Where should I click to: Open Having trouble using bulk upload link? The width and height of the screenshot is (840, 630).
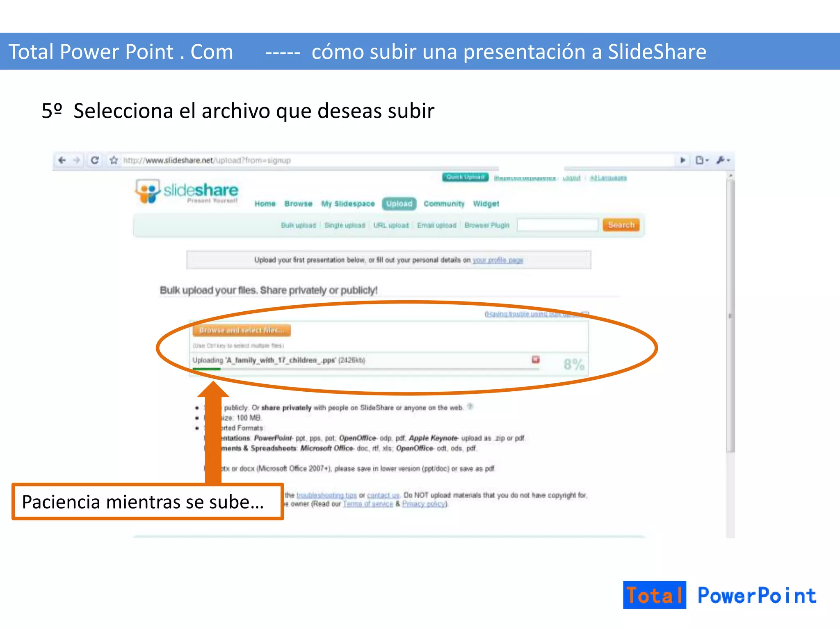[x=536, y=314]
